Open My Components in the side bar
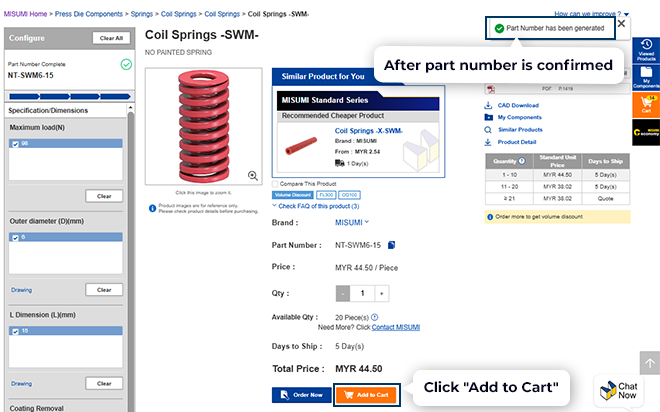 click(x=646, y=78)
